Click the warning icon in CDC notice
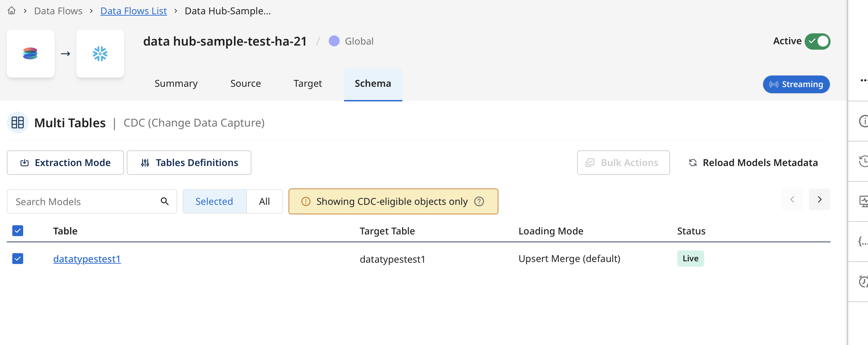This screenshot has height=345, width=868. [x=306, y=201]
